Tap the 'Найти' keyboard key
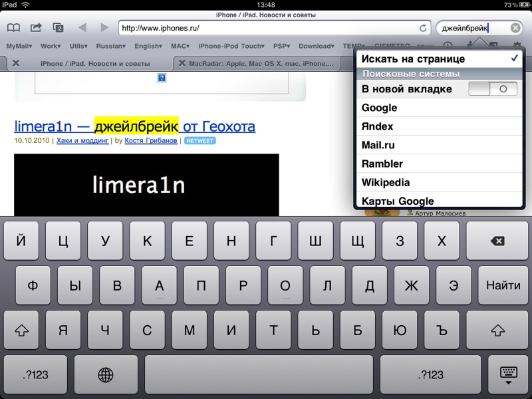532x399 pixels. [503, 285]
